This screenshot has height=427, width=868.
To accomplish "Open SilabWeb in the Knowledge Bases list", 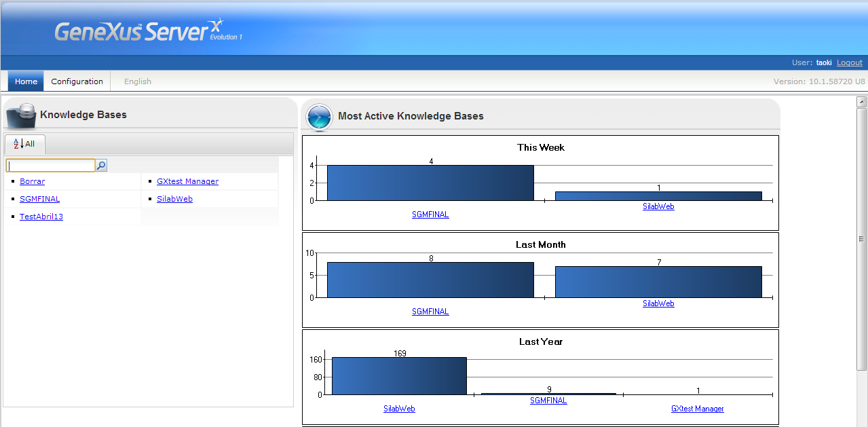I will tap(174, 199).
